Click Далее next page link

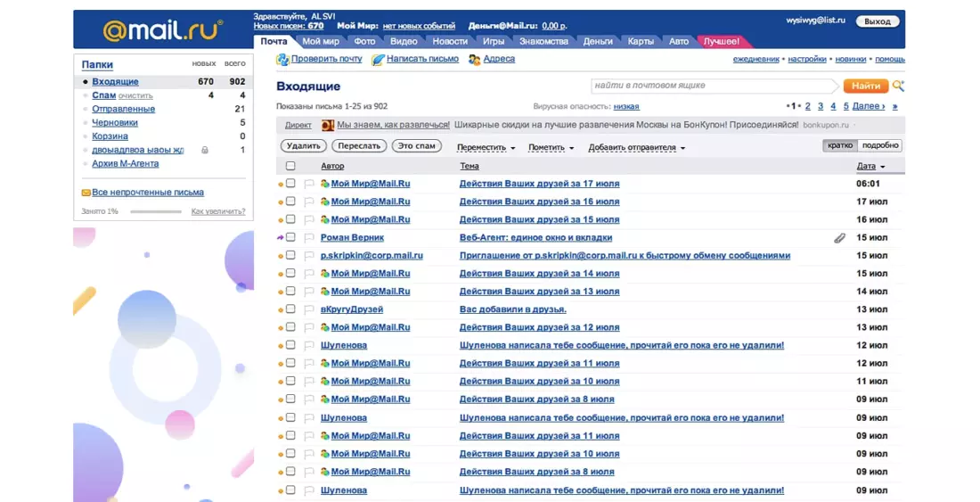point(869,106)
